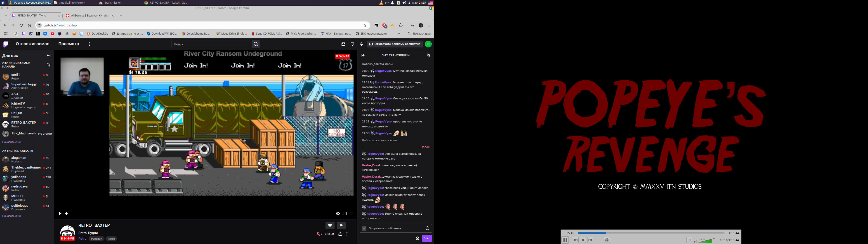Open DuckDuckGo bookmark
Viewport: 868px width, 244px height.
pos(98,34)
